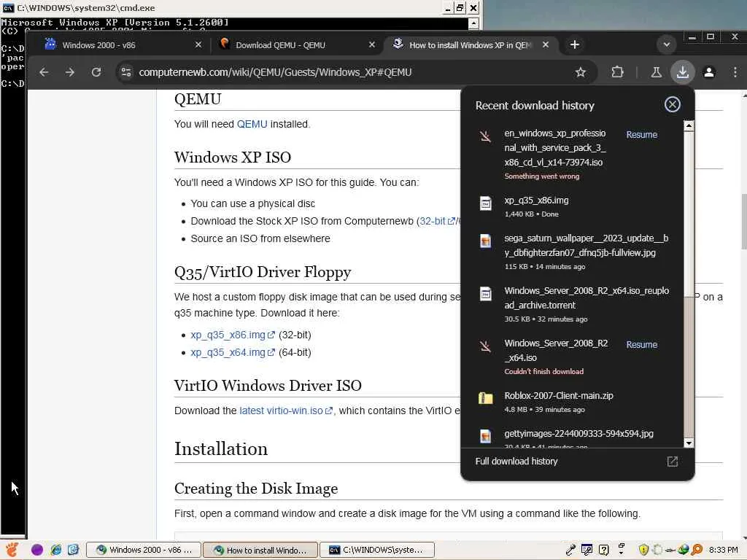Expand the tab search dropdown arrow
The height and width of the screenshot is (560, 747).
(x=667, y=44)
